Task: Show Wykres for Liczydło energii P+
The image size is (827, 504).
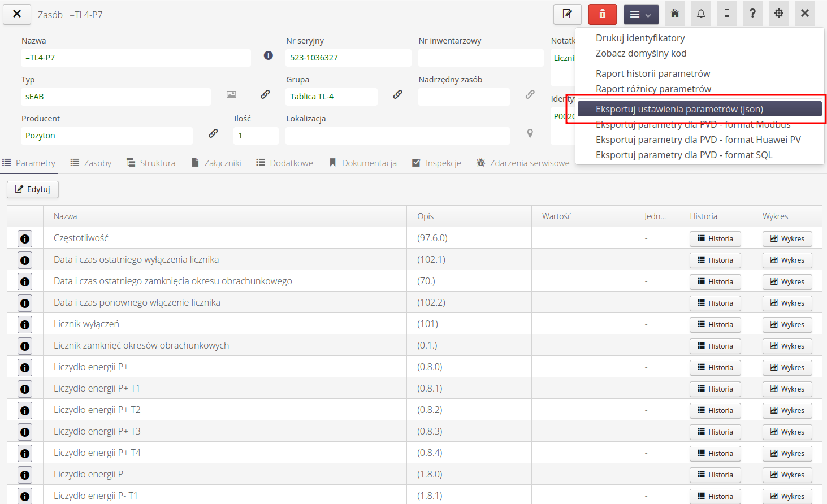Action: click(x=787, y=368)
